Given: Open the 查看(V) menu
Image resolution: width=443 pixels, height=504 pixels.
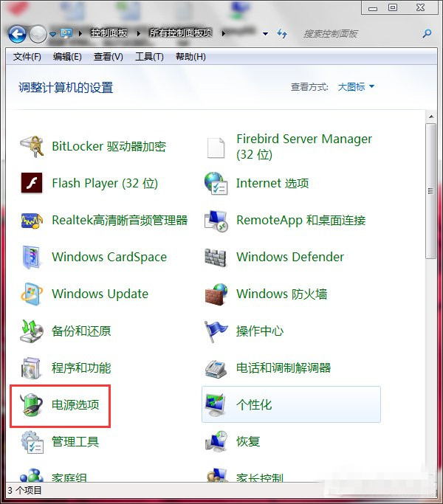Looking at the screenshot, I should pyautogui.click(x=108, y=57).
